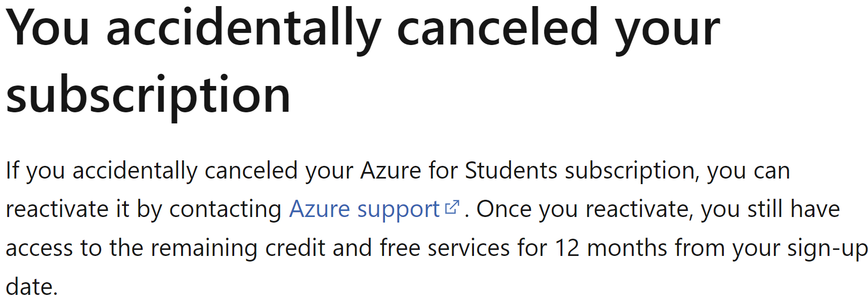Click the word "Students" in the paragraph
868x305 pixels.
pos(511,170)
